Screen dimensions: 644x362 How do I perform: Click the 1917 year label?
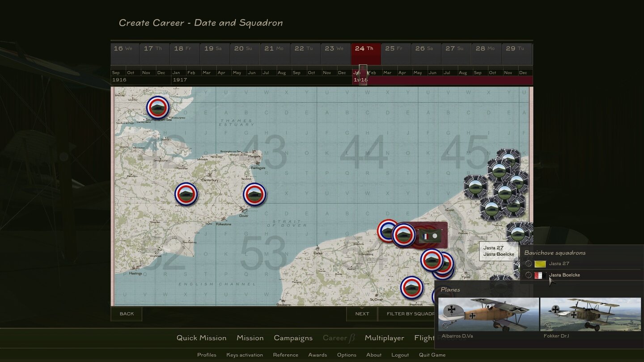(180, 80)
